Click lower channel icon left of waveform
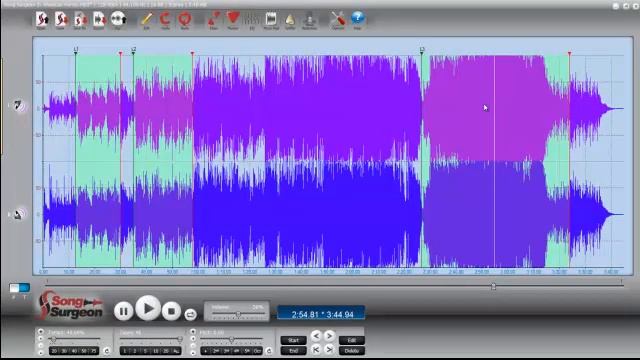Screen dimensions: 640x360 click(x=18, y=214)
